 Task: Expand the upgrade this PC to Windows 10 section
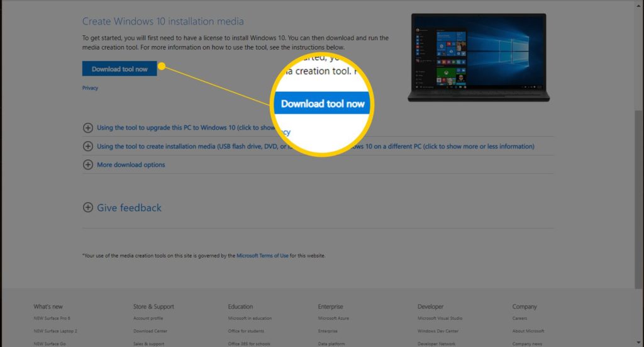[x=179, y=127]
